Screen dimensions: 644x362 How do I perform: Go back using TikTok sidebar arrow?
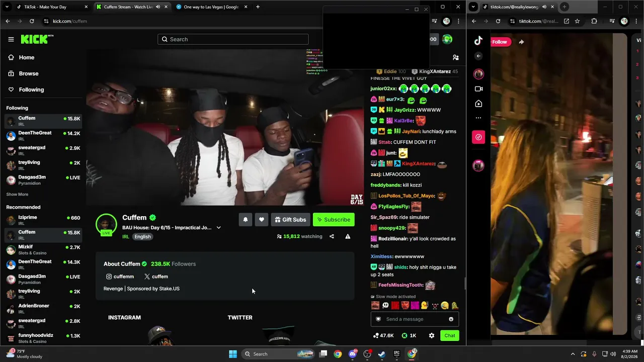pos(478,56)
